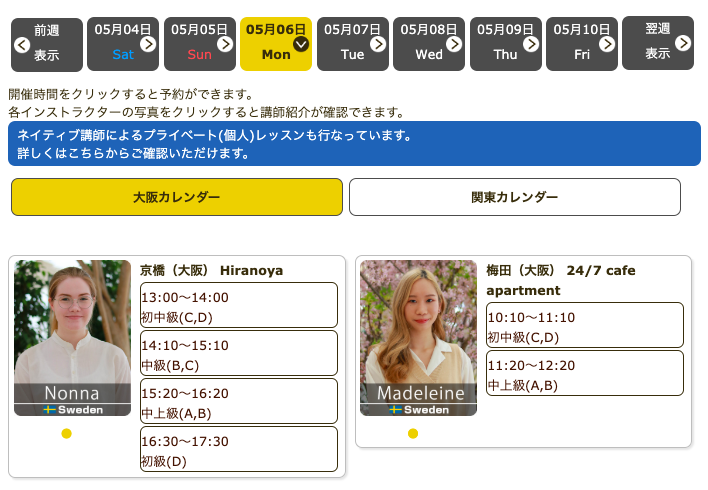Click arrow icon on 05月10日 Fri
708x490 pixels.
click(x=607, y=44)
